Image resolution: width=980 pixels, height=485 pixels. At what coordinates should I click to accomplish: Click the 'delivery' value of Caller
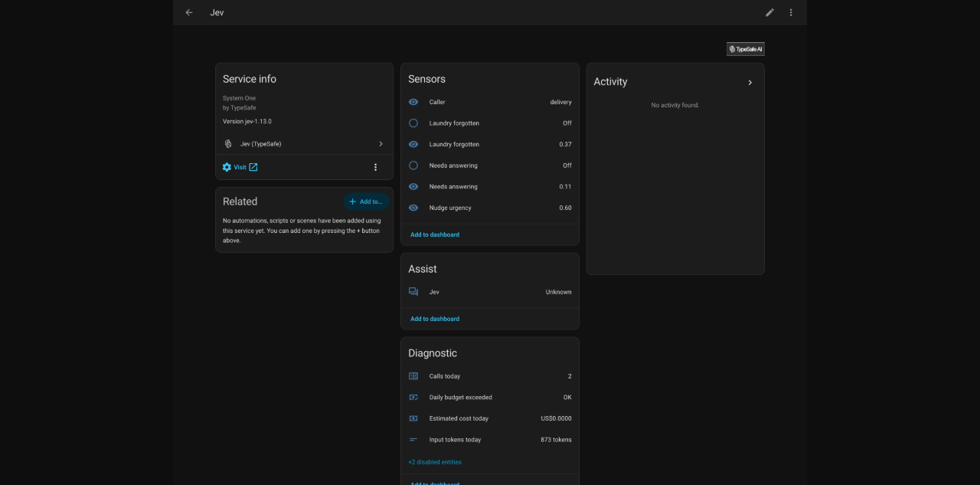point(560,102)
